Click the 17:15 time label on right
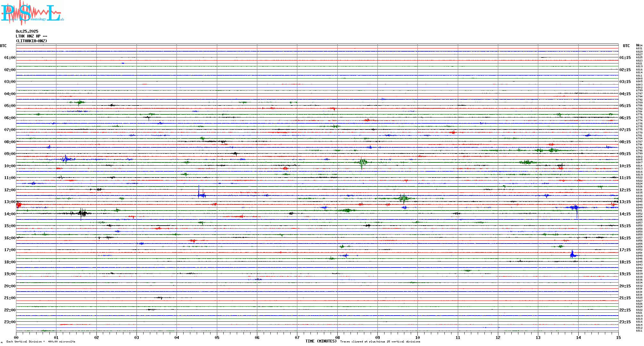 (625, 250)
